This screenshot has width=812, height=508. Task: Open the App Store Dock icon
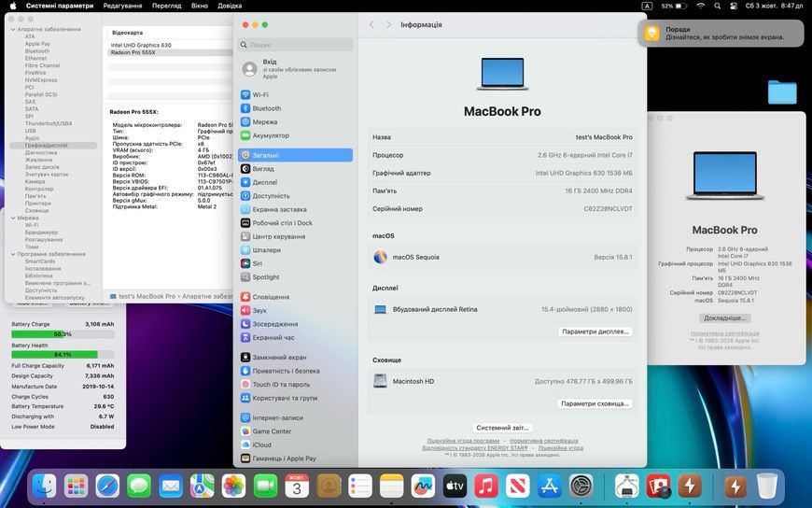[x=550, y=487]
